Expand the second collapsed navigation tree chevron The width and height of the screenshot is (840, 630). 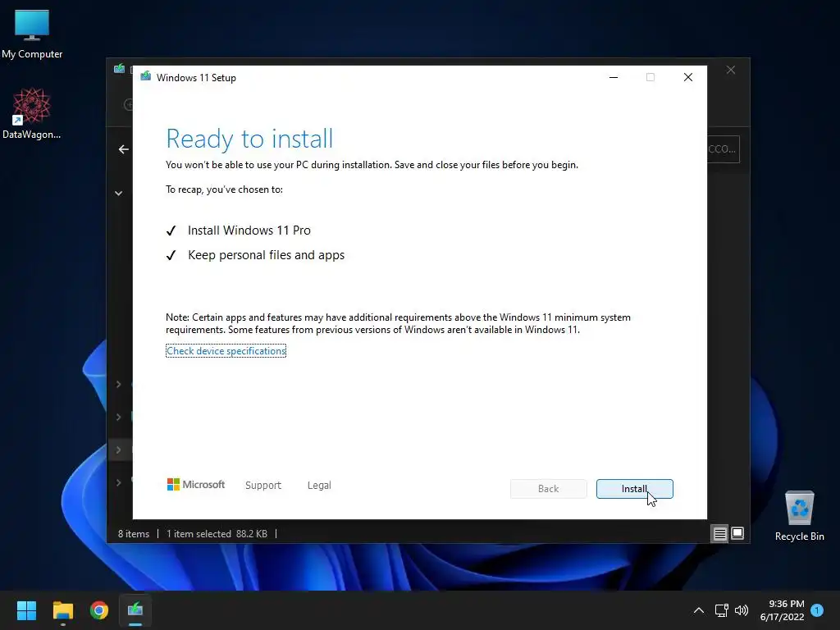[x=118, y=417]
